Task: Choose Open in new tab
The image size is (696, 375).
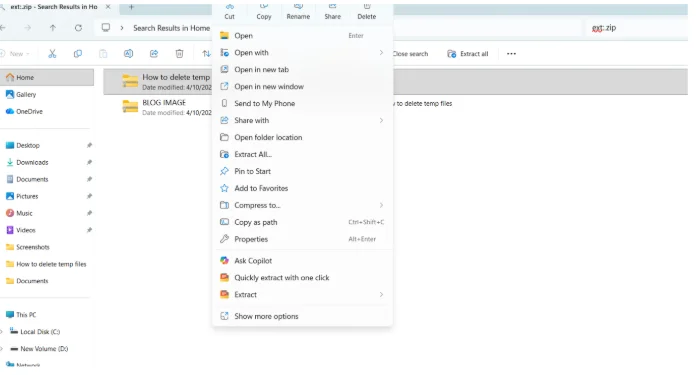Action: click(x=302, y=69)
